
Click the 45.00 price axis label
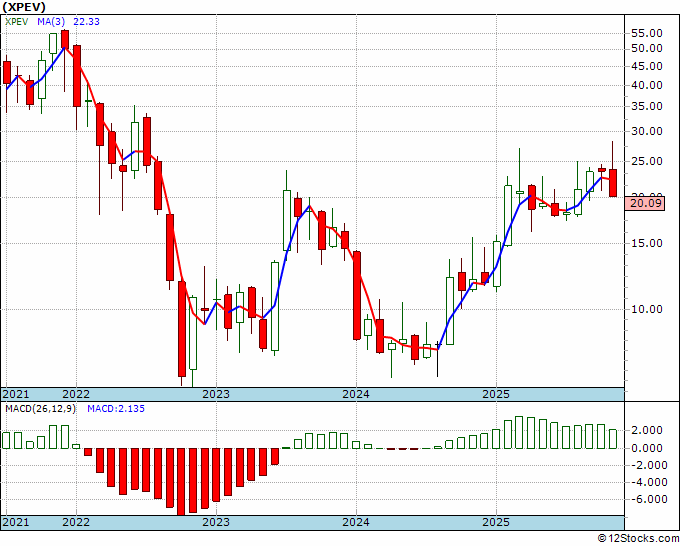click(x=647, y=66)
